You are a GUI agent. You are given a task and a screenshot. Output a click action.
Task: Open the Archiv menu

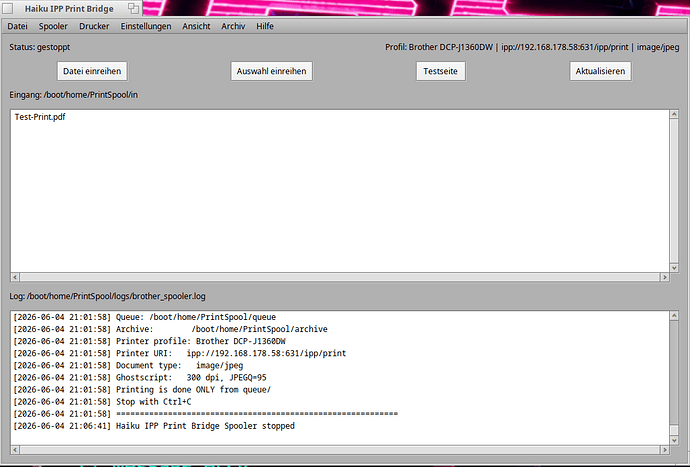[x=233, y=26]
